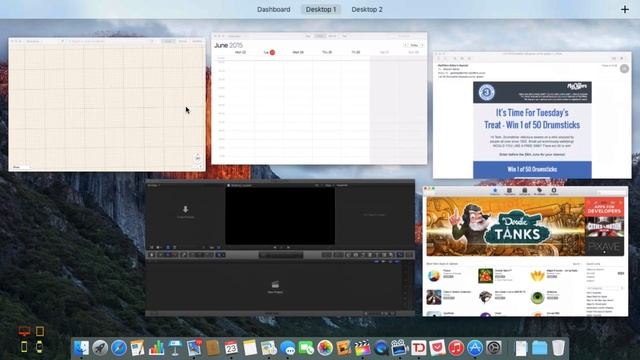Open Safari compass icon in Dock
640x360 pixels.
pyautogui.click(x=119, y=348)
